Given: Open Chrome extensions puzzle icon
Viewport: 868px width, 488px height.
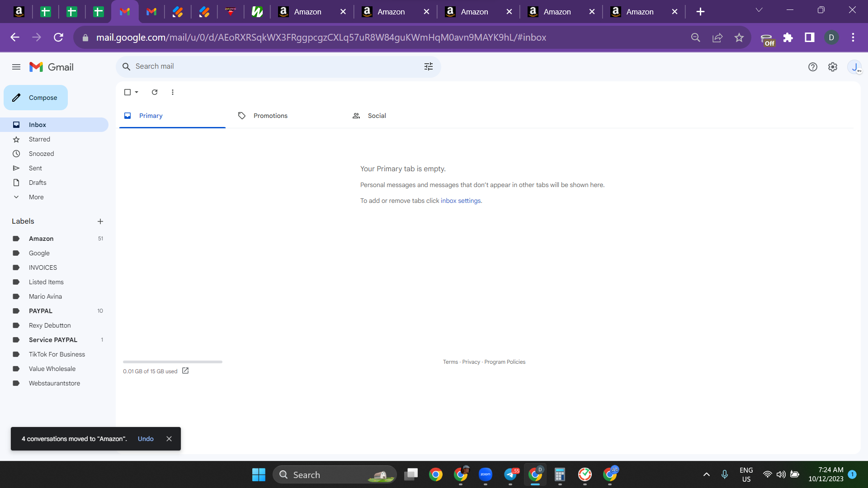Looking at the screenshot, I should pos(788,38).
